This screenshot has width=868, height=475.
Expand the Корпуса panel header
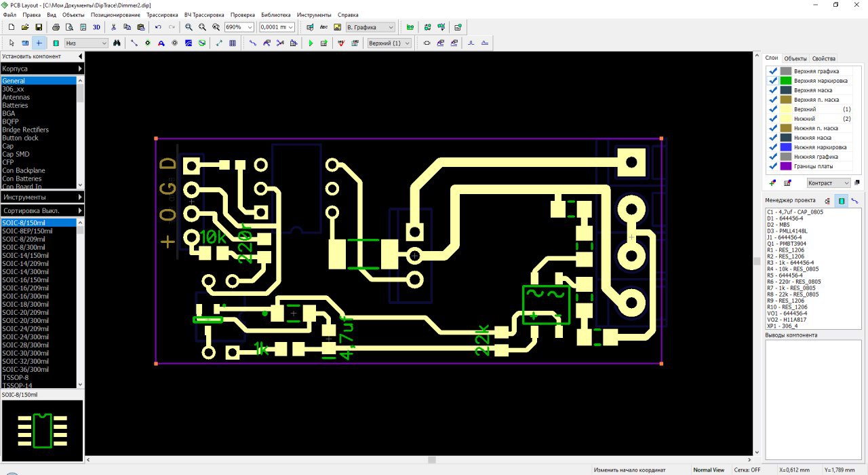pyautogui.click(x=42, y=69)
